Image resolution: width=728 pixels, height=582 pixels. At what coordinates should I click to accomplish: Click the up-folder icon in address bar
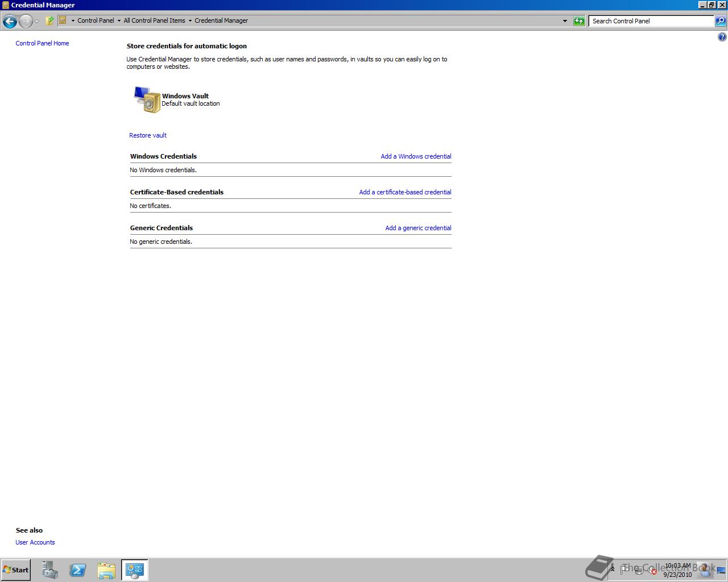49,20
